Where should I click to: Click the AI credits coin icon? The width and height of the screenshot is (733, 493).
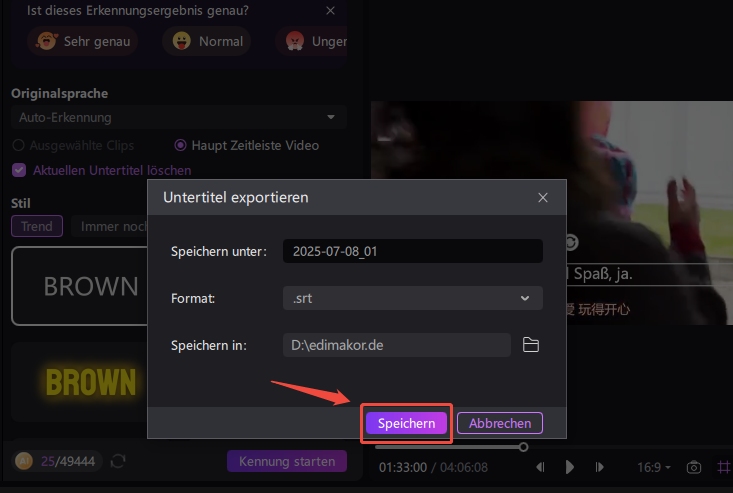pos(24,461)
